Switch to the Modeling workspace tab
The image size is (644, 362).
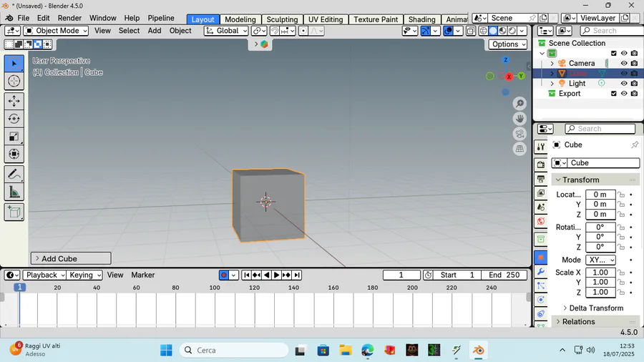click(240, 19)
